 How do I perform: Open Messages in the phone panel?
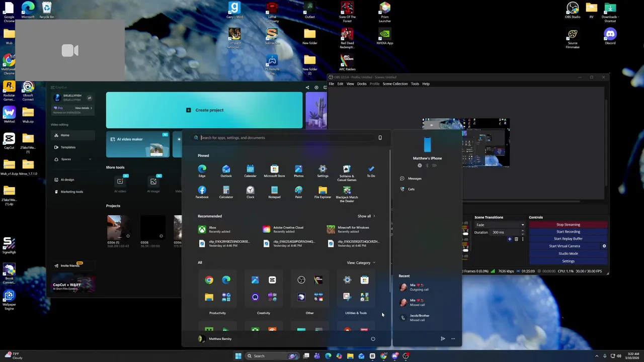[x=415, y=178]
